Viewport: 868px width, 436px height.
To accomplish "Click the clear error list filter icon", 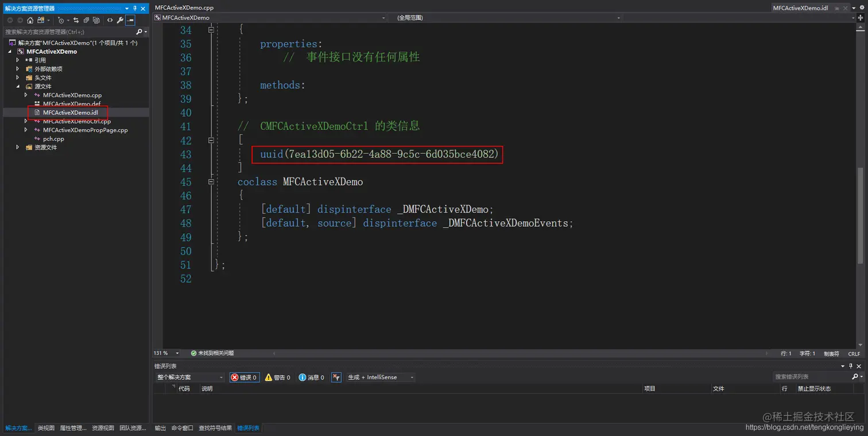I will coord(336,377).
